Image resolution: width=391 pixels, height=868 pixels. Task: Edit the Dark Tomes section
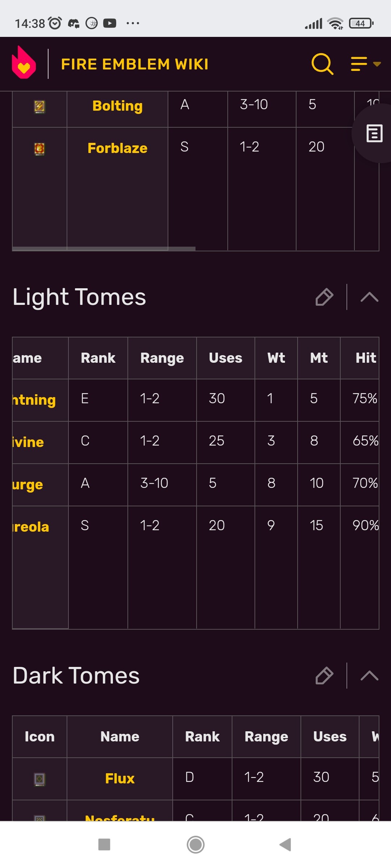(324, 676)
